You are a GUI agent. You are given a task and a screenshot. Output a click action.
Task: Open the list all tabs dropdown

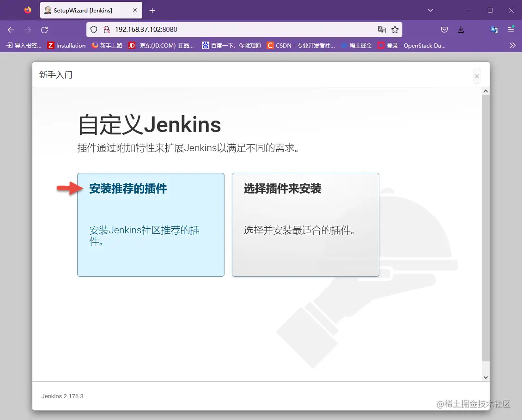[x=430, y=10]
